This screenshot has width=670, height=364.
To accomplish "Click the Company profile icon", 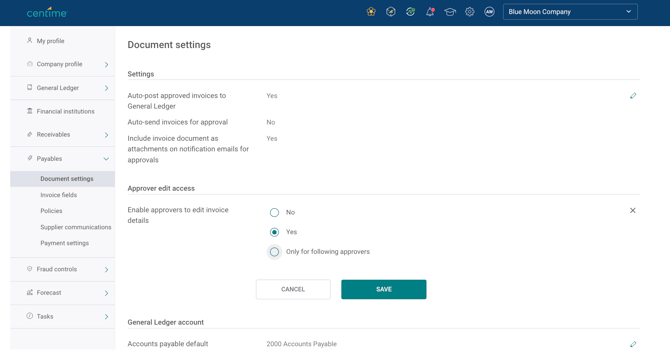I will (29, 64).
